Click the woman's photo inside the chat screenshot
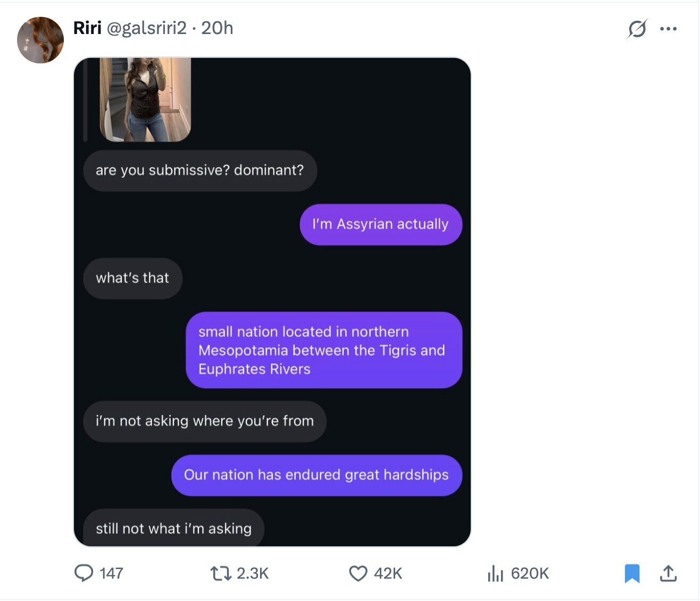Screen dimensions: 700x601 pos(145,99)
